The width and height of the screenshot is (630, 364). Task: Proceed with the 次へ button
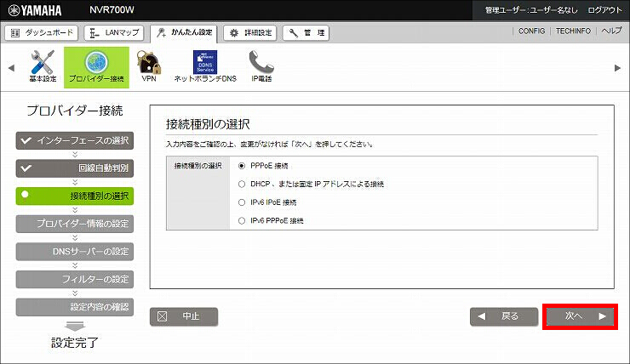click(x=580, y=316)
